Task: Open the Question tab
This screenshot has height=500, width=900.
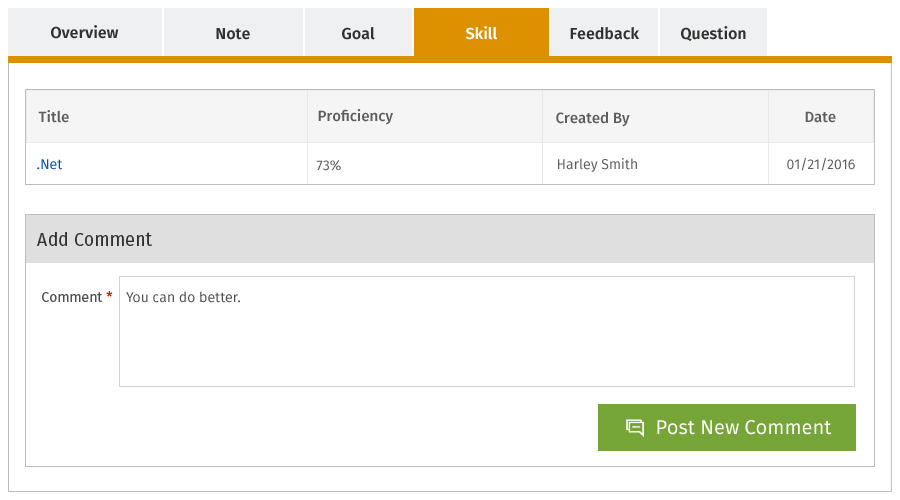Action: [x=713, y=33]
